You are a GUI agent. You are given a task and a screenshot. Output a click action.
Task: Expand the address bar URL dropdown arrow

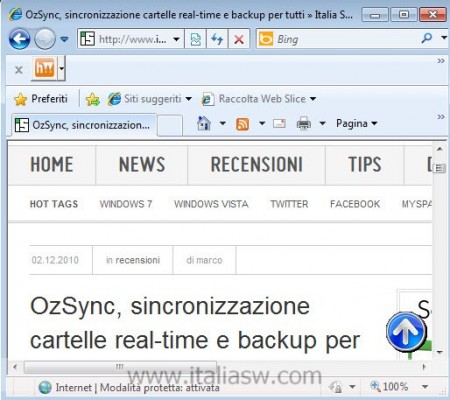tap(176, 39)
